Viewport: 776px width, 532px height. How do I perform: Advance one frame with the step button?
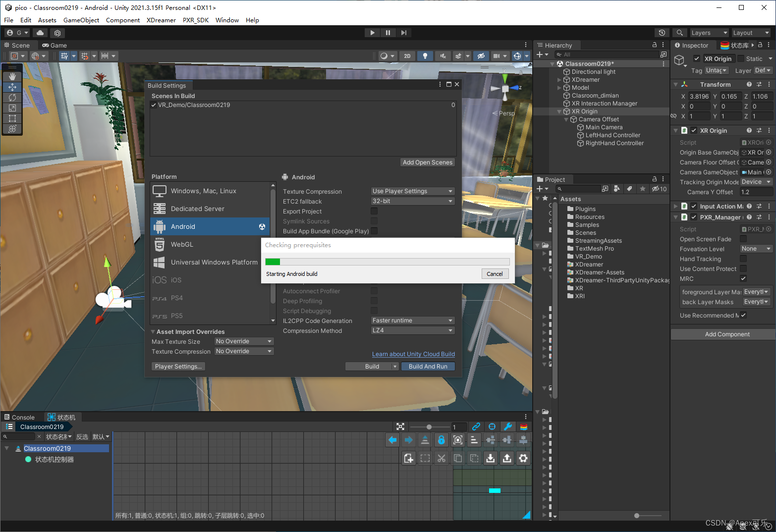click(x=404, y=33)
